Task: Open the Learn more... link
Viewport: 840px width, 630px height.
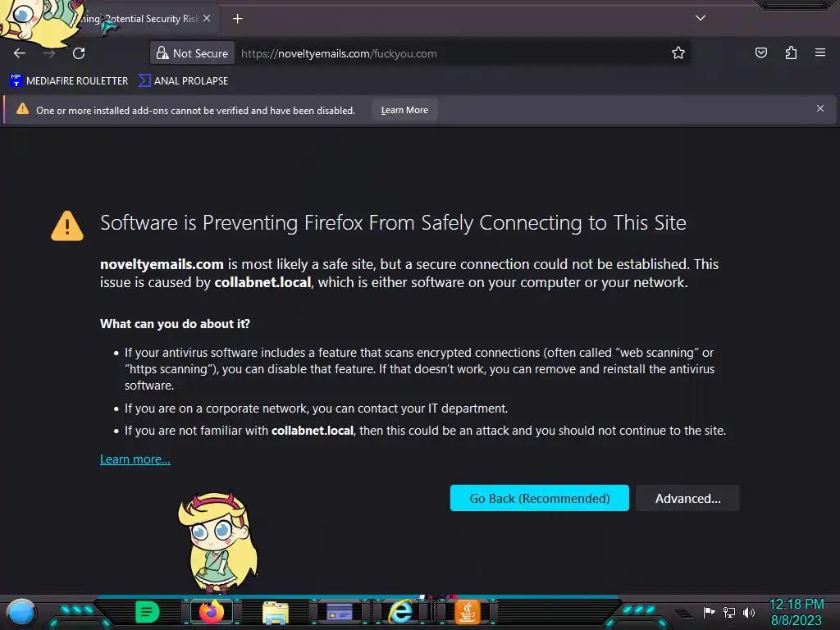Action: [x=135, y=459]
